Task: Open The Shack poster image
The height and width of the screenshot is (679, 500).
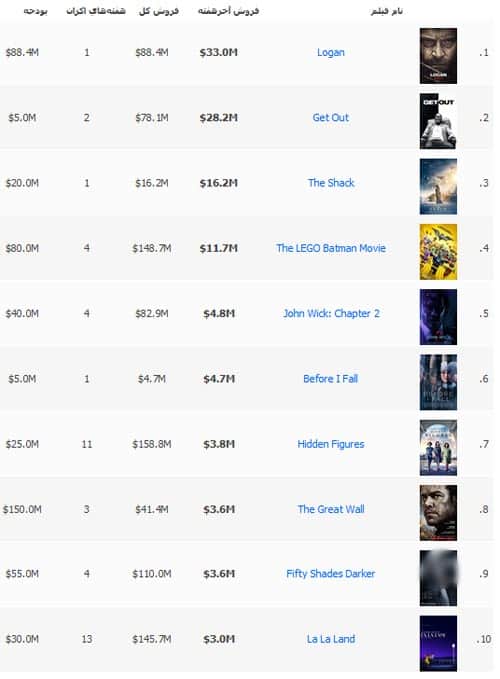Action: (438, 187)
